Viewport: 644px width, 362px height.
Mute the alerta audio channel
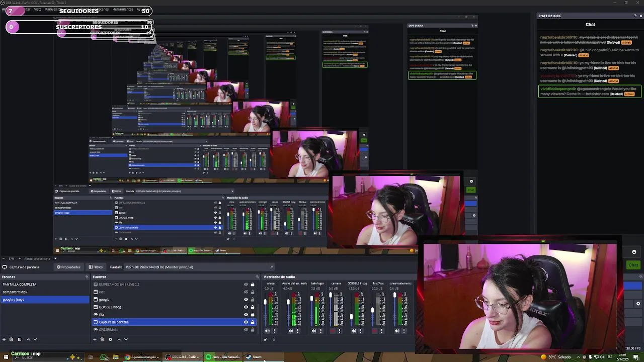point(267,331)
